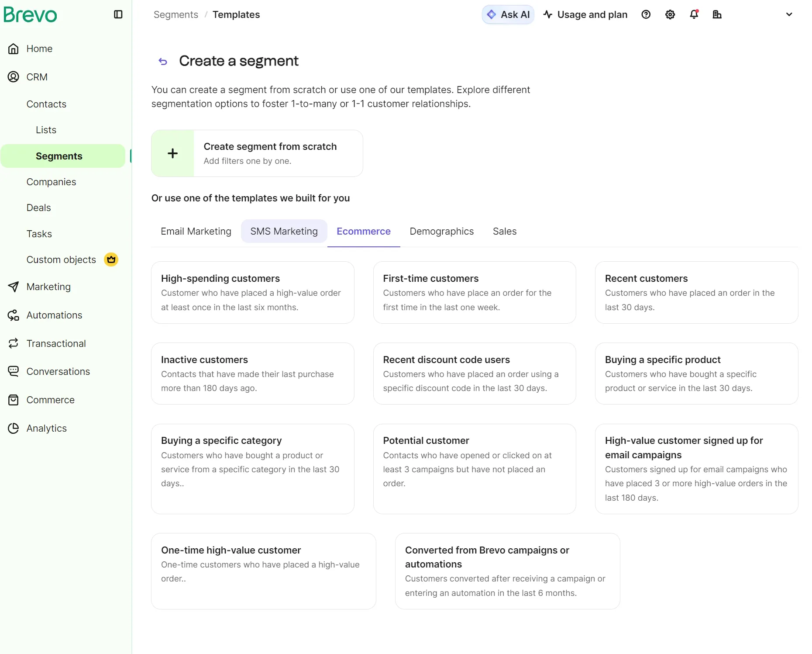Select the High-spending customers template
This screenshot has width=812, height=654.
pyautogui.click(x=253, y=292)
